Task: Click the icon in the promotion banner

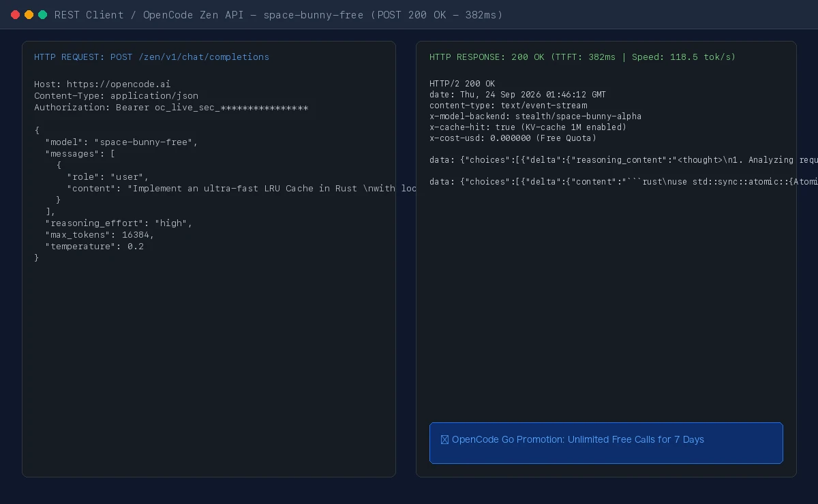Action: [x=444, y=440]
